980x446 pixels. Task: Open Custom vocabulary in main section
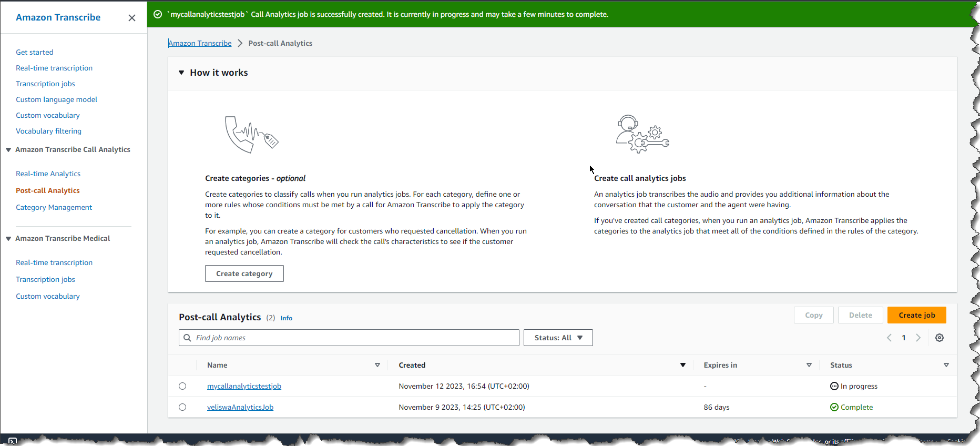(48, 115)
